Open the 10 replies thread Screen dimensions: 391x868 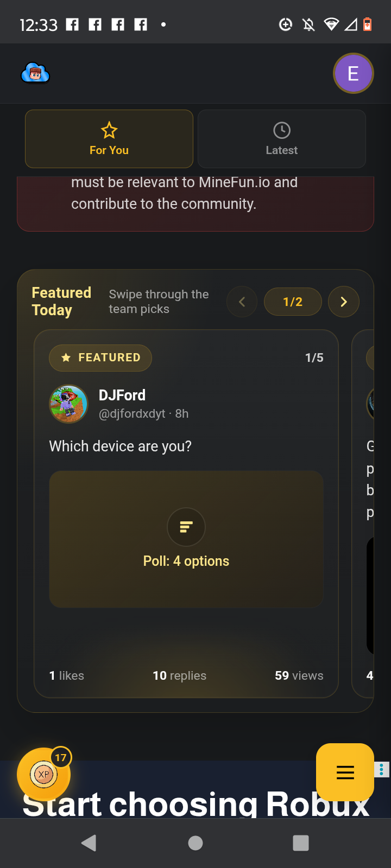(x=180, y=675)
